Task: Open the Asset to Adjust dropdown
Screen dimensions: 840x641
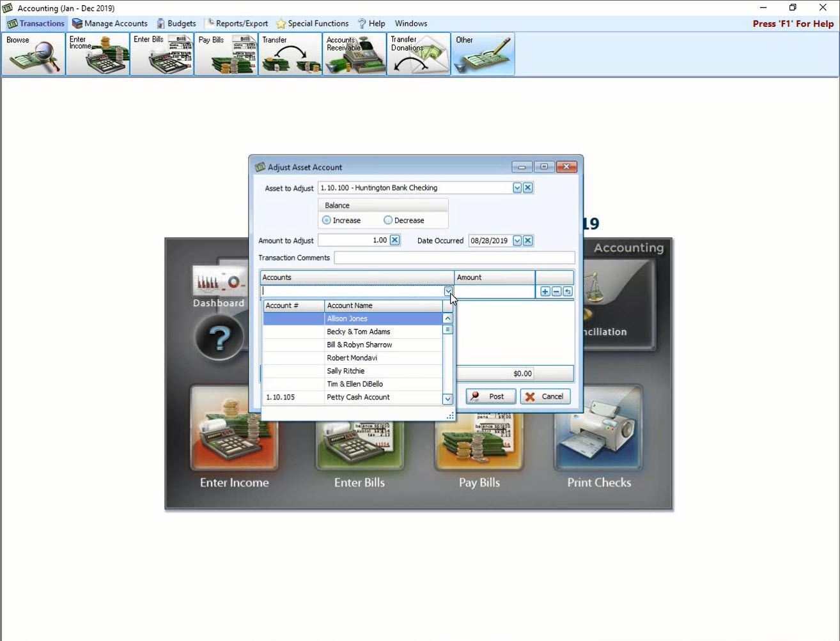Action: [x=517, y=187]
